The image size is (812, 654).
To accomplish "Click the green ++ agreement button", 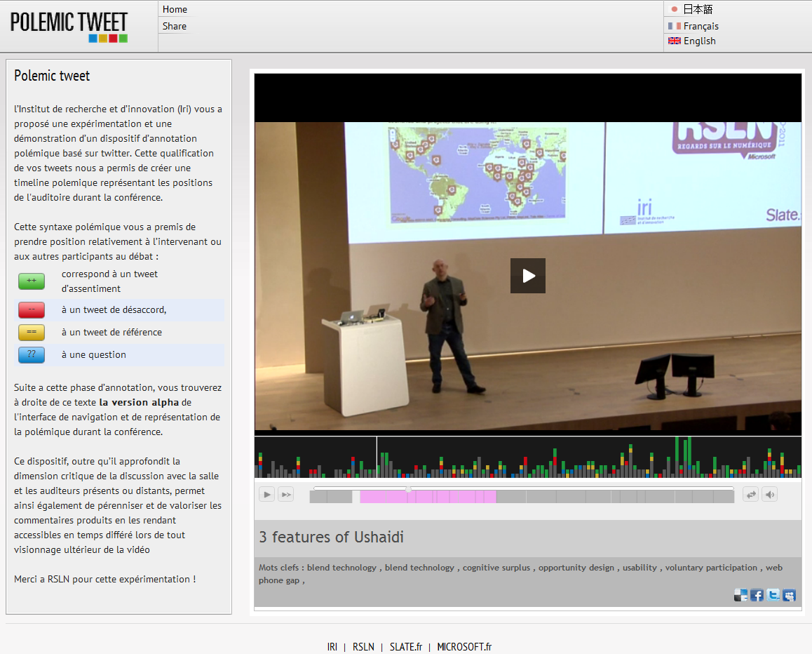I will coord(32,281).
